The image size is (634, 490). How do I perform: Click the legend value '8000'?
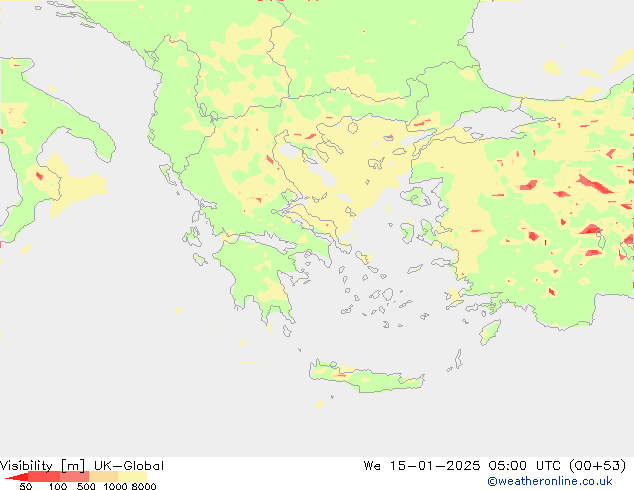[144, 486]
